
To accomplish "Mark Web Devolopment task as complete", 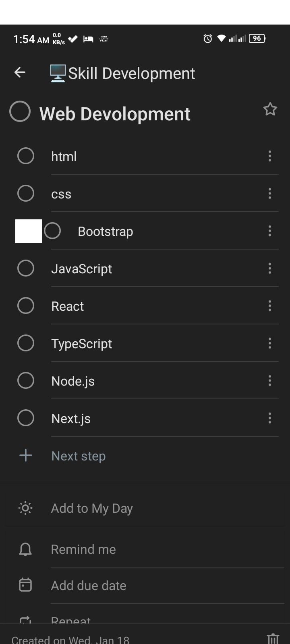I will (x=20, y=111).
